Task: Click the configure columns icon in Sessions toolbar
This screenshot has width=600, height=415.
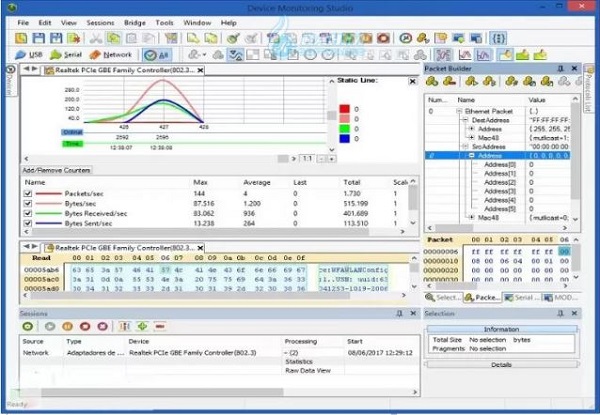Action: click(124, 326)
